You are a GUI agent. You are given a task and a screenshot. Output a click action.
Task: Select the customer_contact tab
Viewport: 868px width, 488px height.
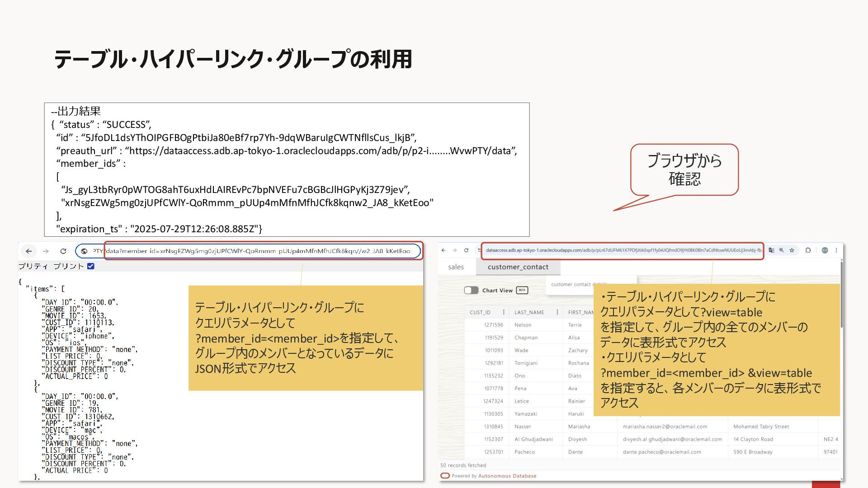tap(518, 267)
